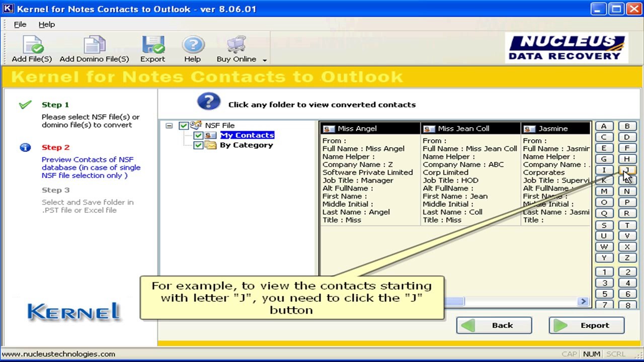Show contacts starting with letter A
The width and height of the screenshot is (644, 362).
(x=604, y=126)
